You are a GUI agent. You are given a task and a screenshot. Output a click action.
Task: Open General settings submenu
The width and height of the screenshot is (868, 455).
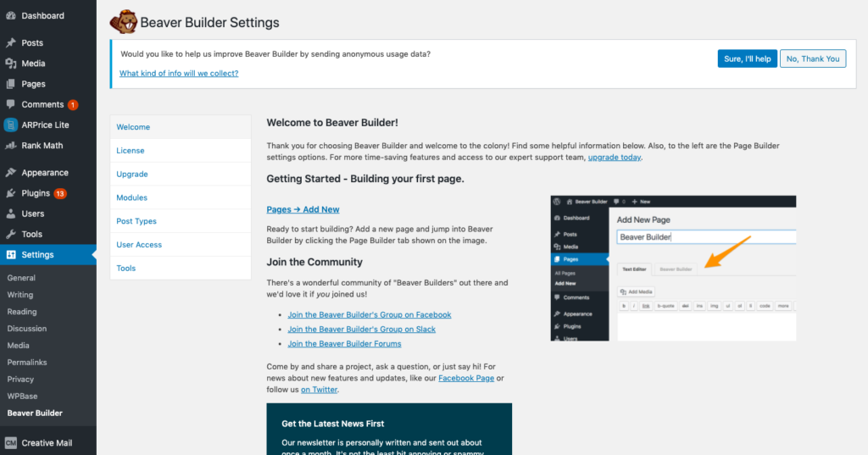(21, 278)
